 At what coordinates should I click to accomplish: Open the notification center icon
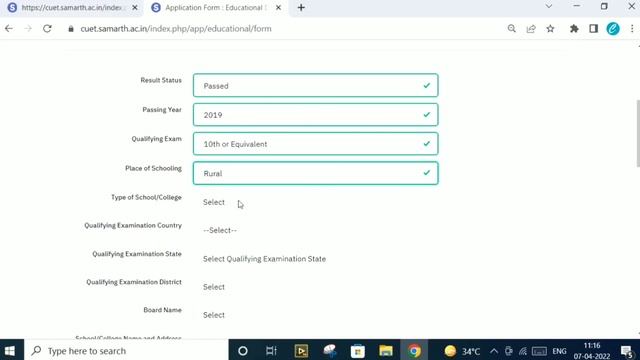pyautogui.click(x=627, y=351)
